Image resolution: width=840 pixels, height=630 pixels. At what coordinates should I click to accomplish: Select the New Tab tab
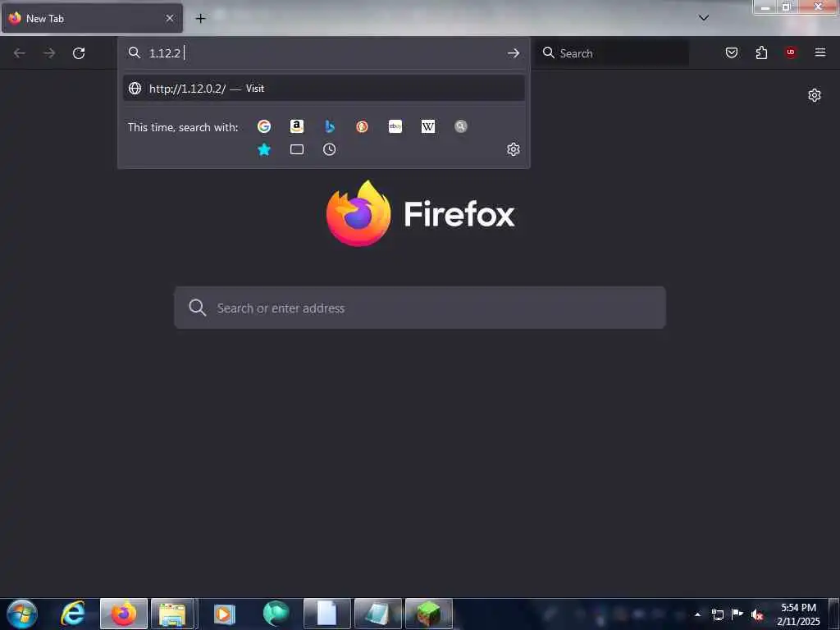pos(92,18)
